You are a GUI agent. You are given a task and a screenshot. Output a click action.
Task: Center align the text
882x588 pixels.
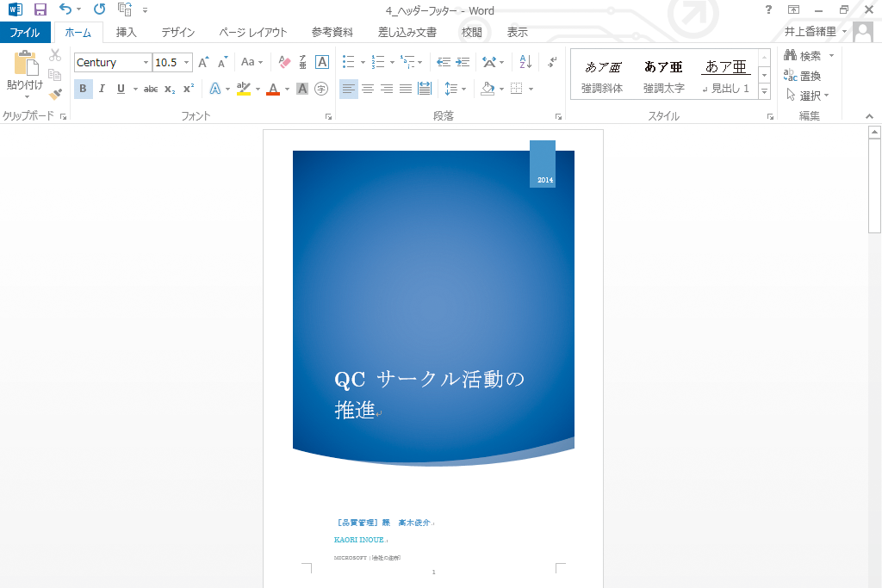368,89
